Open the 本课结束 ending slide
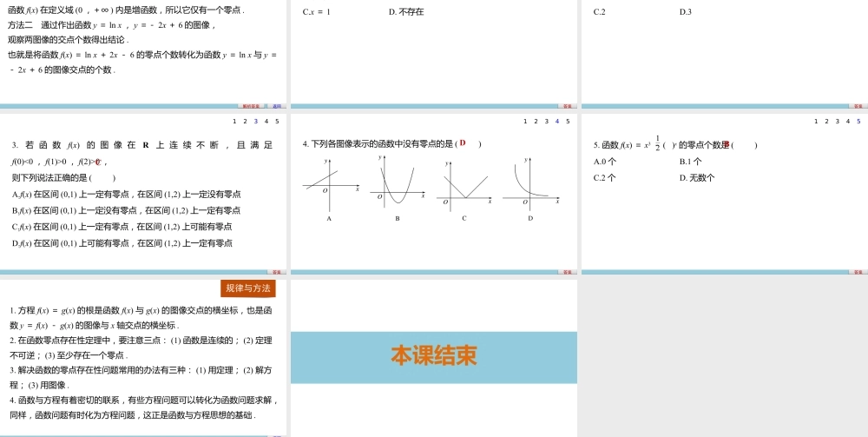Image resolution: width=868 pixels, height=437 pixels. pyautogui.click(x=434, y=357)
